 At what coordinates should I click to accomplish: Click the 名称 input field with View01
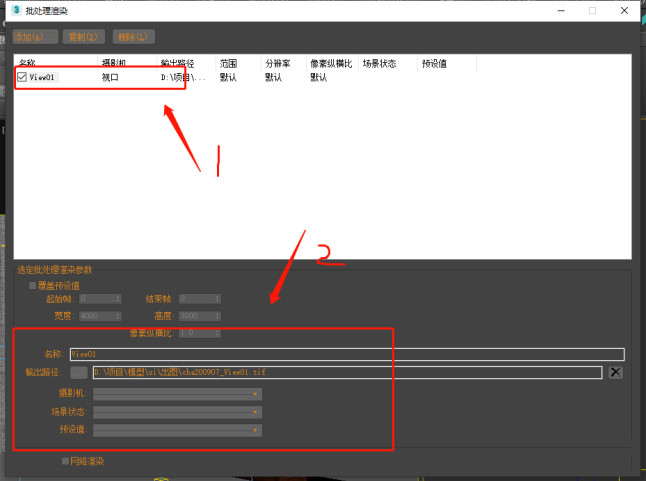coord(347,354)
